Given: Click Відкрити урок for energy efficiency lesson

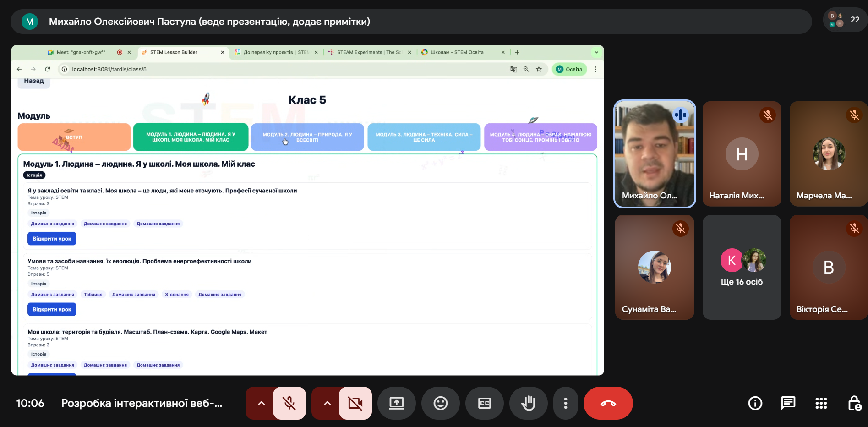Looking at the screenshot, I should [52, 309].
